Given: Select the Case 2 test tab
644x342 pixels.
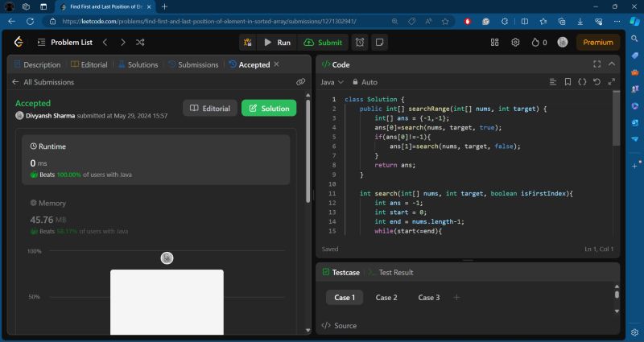Looking at the screenshot, I should pos(386,298).
